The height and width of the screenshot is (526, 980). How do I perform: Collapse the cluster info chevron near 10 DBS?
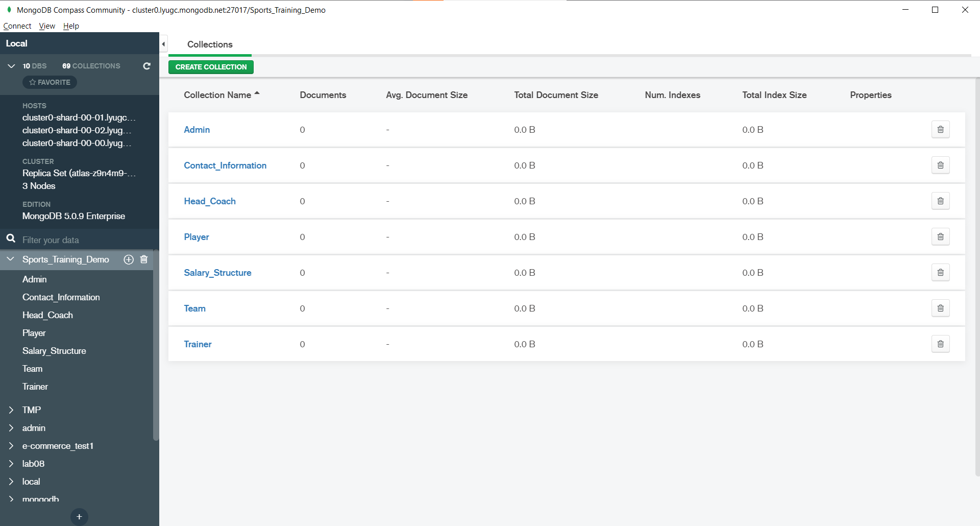coord(11,66)
